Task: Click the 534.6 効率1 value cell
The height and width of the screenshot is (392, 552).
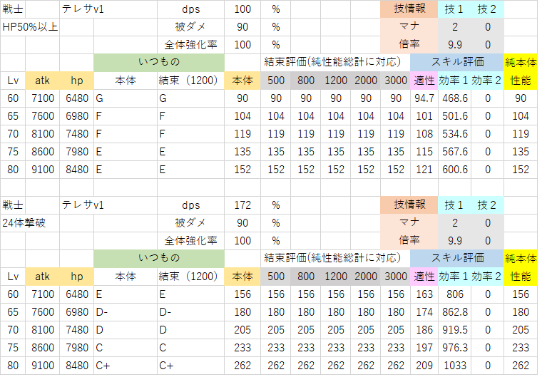Action: click(x=454, y=134)
